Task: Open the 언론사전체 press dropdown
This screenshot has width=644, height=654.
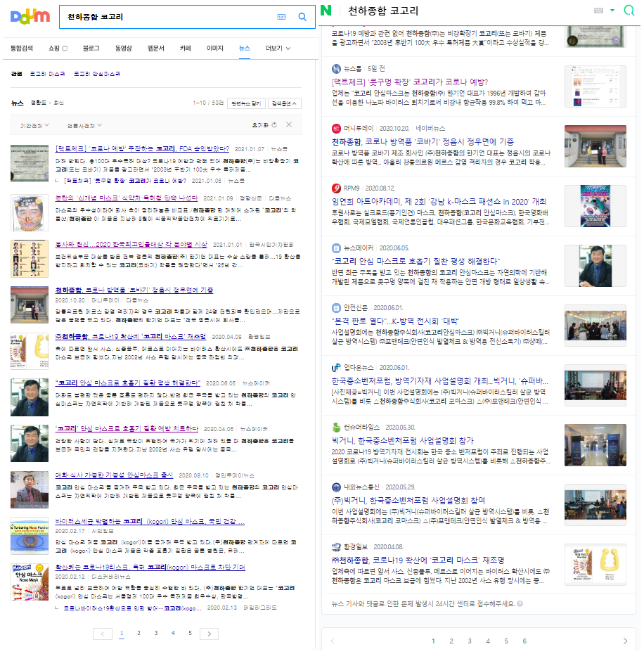Action: pyautogui.click(x=84, y=125)
